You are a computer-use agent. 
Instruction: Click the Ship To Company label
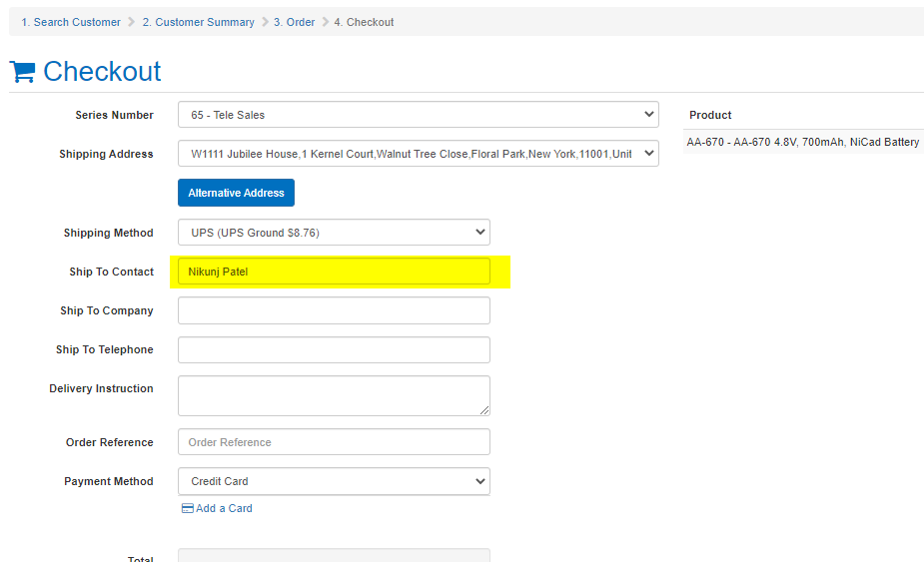tap(107, 310)
